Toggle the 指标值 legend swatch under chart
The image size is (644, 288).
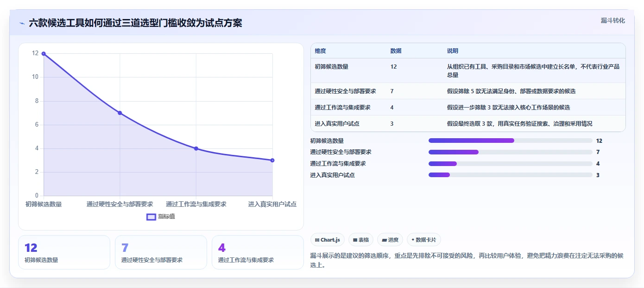pos(152,217)
